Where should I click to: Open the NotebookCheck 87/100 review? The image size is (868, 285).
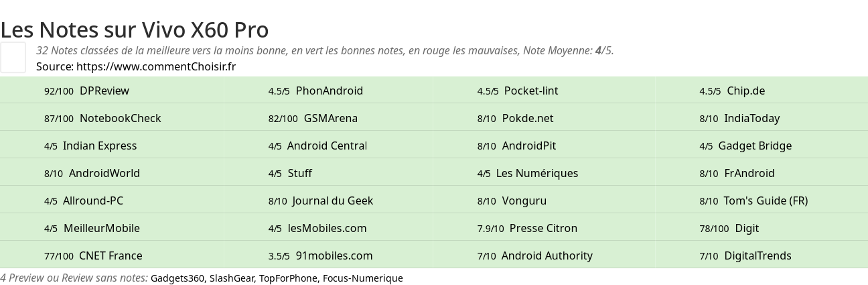pos(102,118)
